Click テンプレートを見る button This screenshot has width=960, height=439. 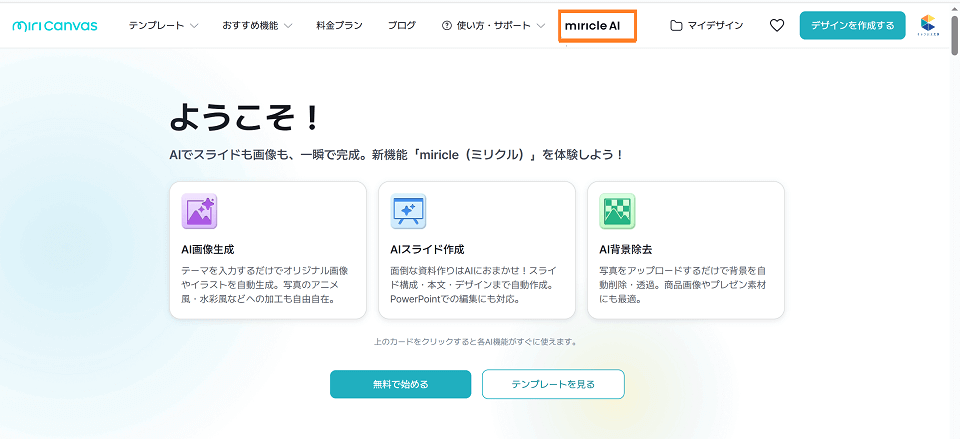pos(553,384)
